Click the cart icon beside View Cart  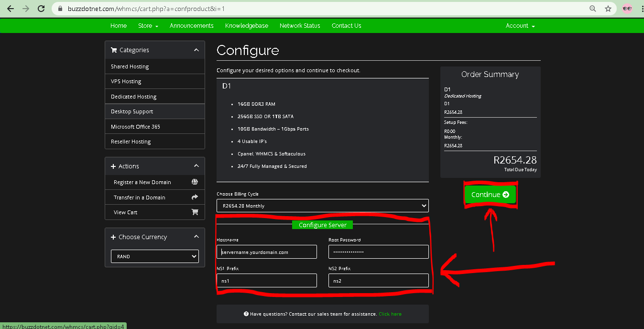click(x=195, y=212)
